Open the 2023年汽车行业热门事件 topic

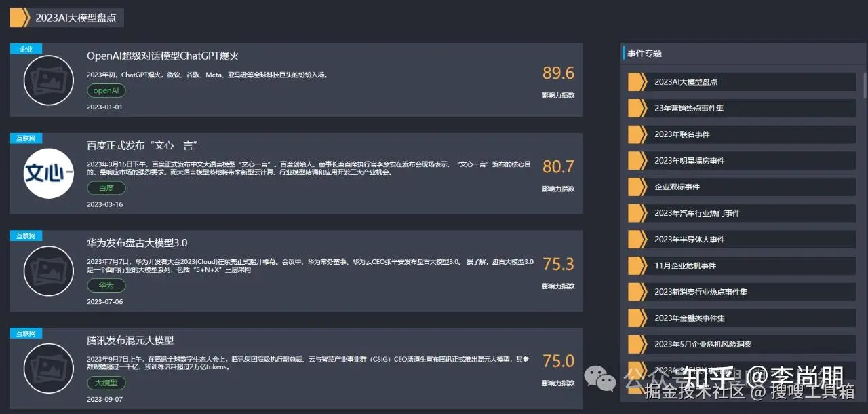coord(742,213)
